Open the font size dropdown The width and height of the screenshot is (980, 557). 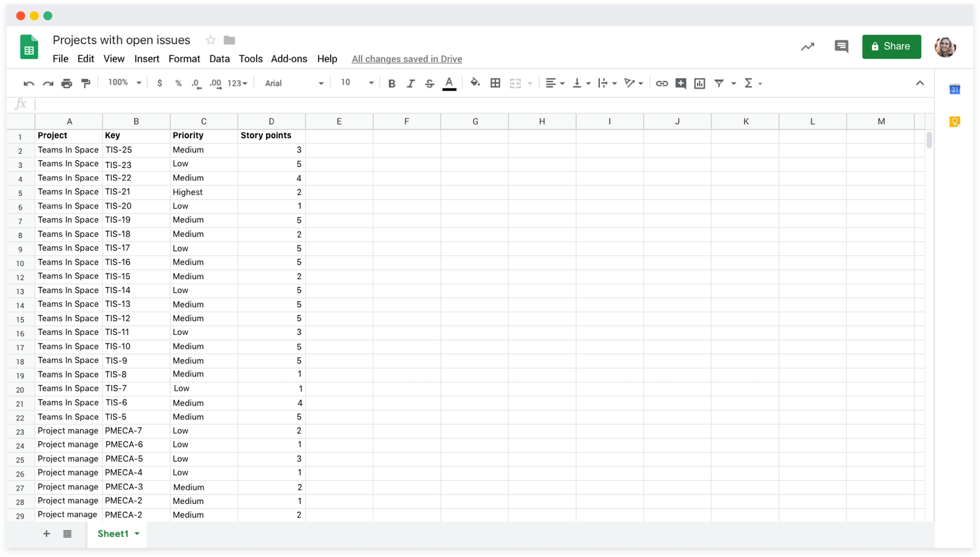[x=371, y=83]
